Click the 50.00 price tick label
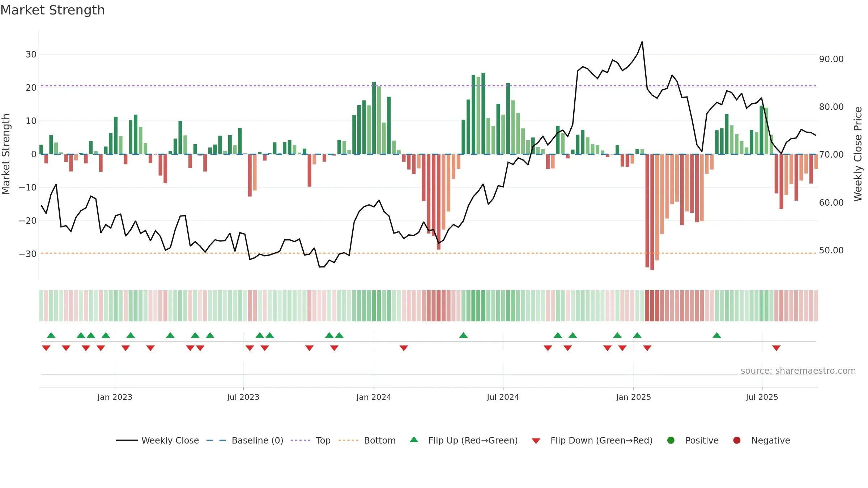 [x=831, y=251]
